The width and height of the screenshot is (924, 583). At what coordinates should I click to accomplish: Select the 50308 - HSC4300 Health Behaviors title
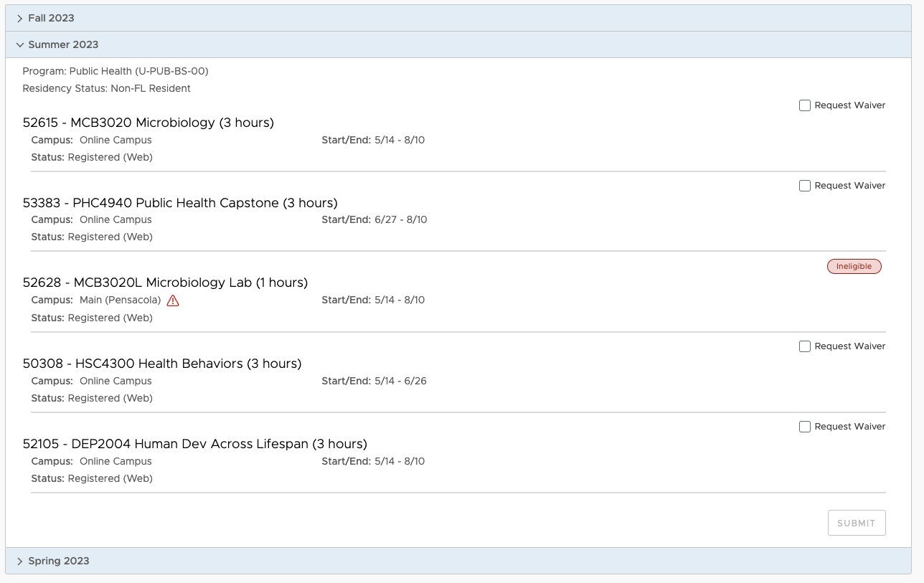pyautogui.click(x=162, y=364)
